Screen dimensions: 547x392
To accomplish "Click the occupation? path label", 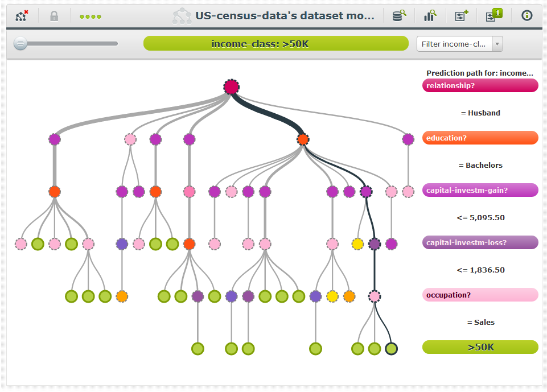I will [480, 295].
